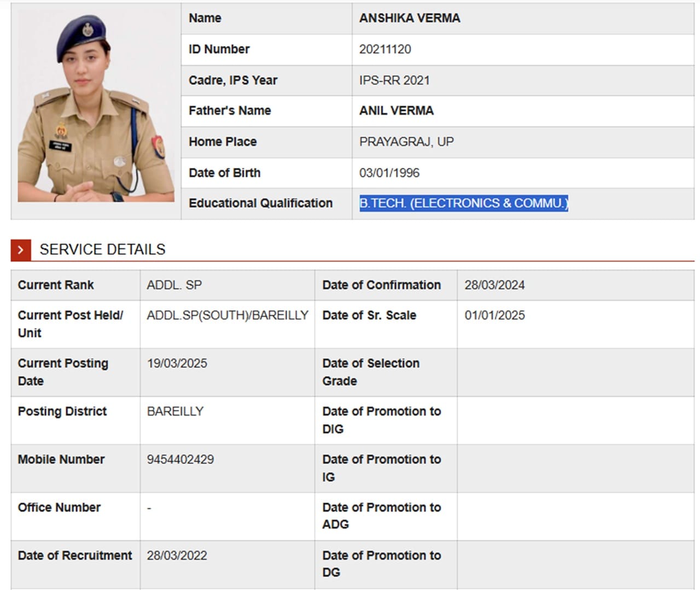Click the Date of Sr. Scale label

369,316
